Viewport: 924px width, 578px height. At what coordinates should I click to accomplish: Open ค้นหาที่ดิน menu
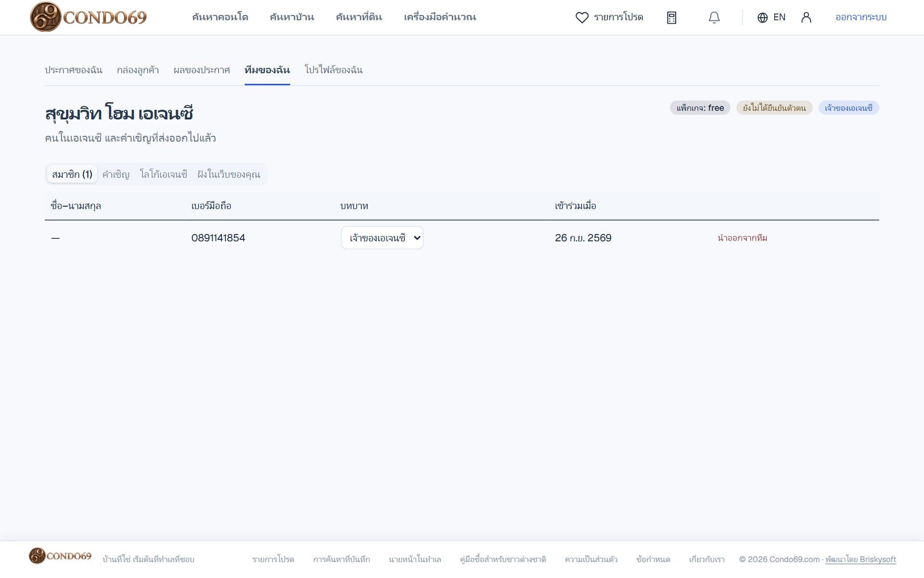coord(359,17)
